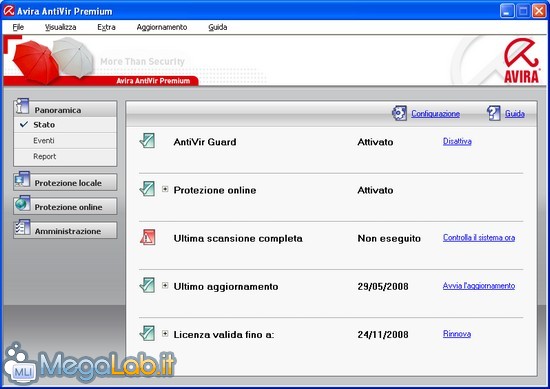
Task: Click the Ultimo aggiornamento status checkmark icon
Action: pyautogui.click(x=147, y=285)
